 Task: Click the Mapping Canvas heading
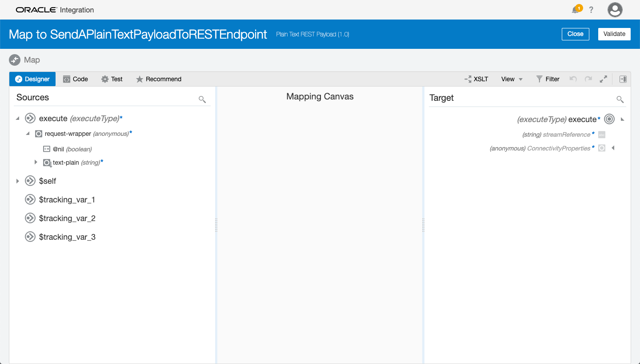[x=320, y=97]
